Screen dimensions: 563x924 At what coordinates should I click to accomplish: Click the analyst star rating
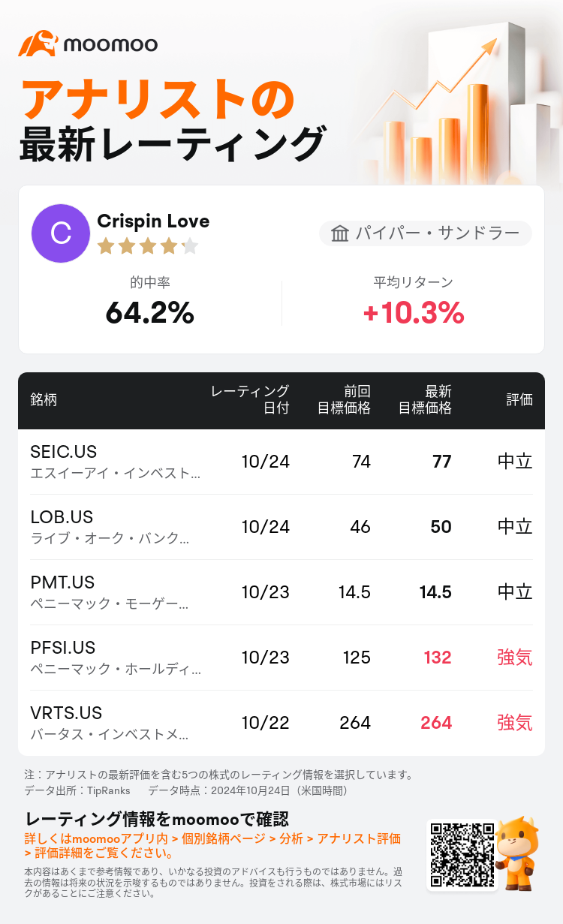point(148,245)
